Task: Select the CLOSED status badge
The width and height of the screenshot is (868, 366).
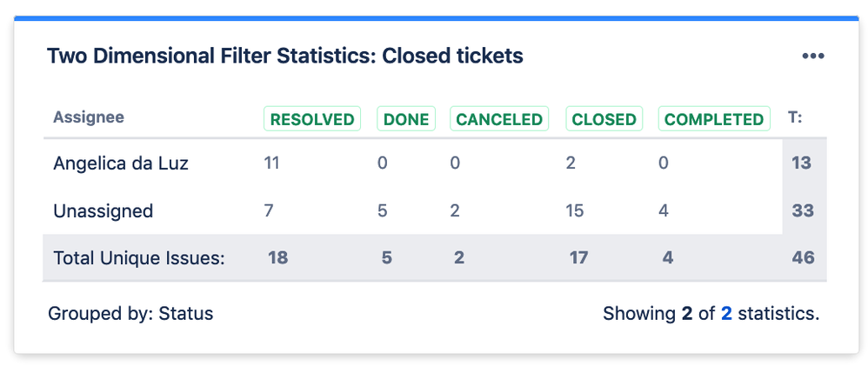Action: pyautogui.click(x=604, y=119)
